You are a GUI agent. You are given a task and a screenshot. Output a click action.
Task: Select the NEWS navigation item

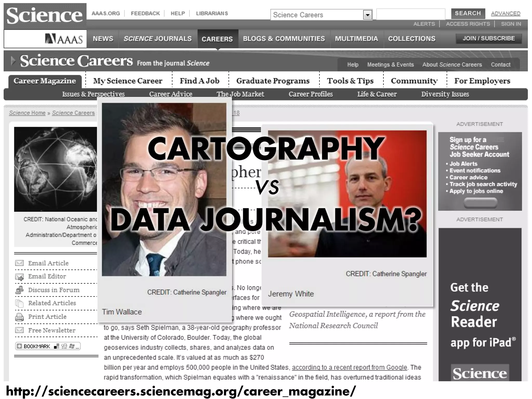[103, 39]
